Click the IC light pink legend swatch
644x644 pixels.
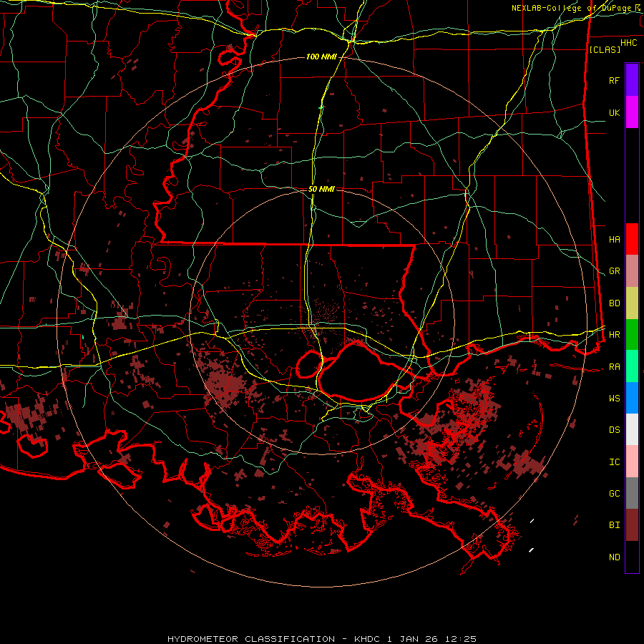click(x=632, y=462)
